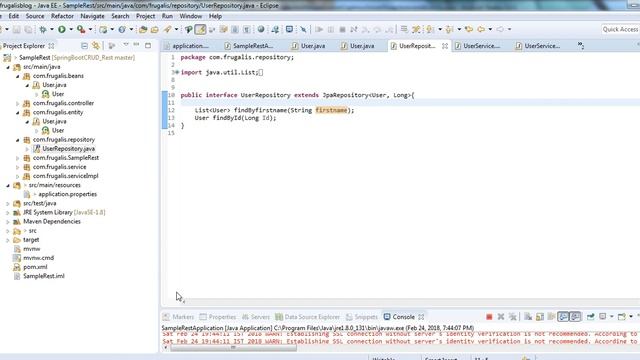This screenshot has height=360, width=640.
Task: Open the Navigate menu
Action: (x=92, y=16)
